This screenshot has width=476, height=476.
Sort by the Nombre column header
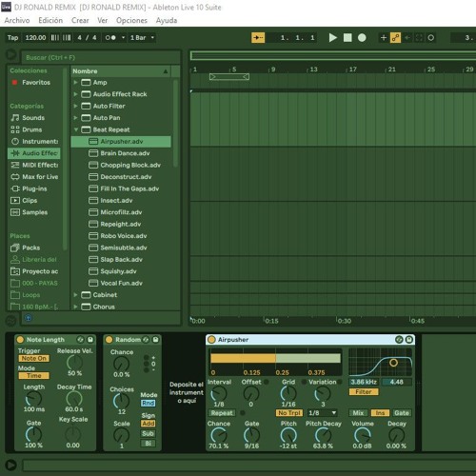tap(121, 71)
